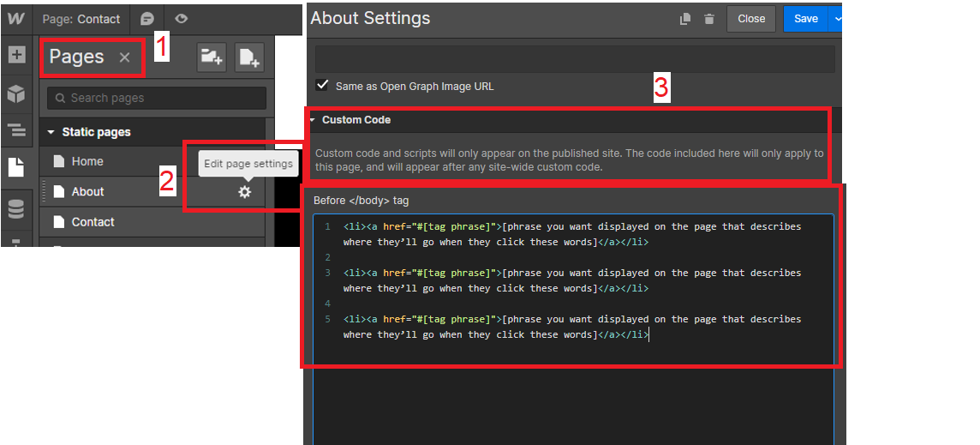Open the CMS database icon
This screenshot has width=980, height=445.
tap(16, 209)
